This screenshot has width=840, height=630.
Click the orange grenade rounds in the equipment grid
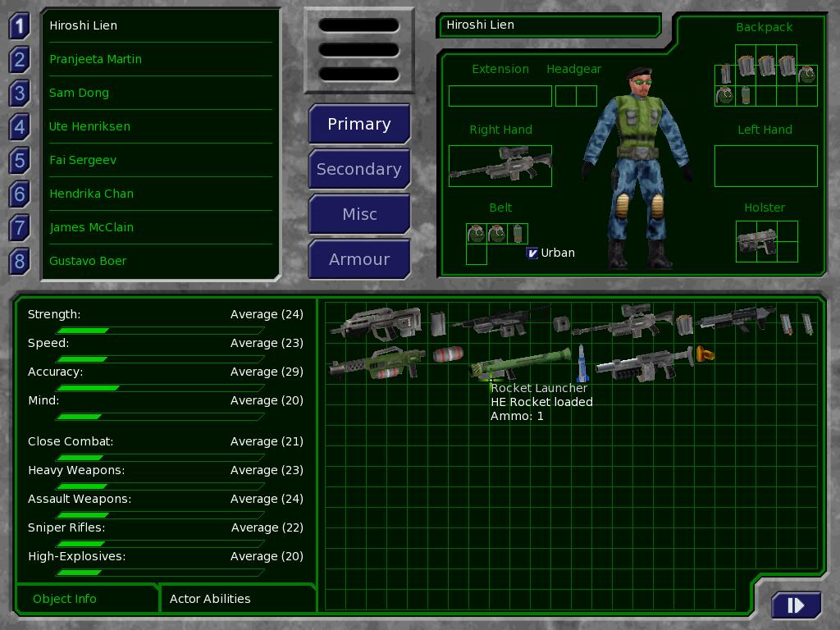(705, 354)
